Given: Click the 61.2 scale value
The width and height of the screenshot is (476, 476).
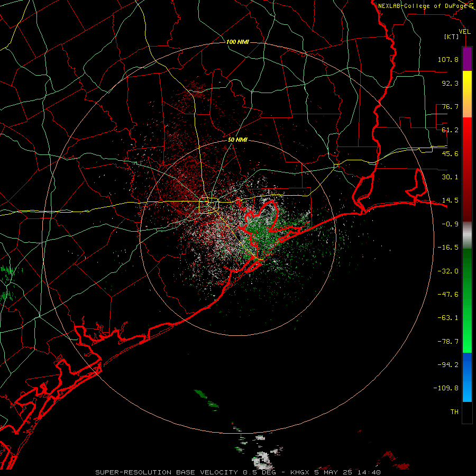Looking at the screenshot, I should click(x=450, y=130).
